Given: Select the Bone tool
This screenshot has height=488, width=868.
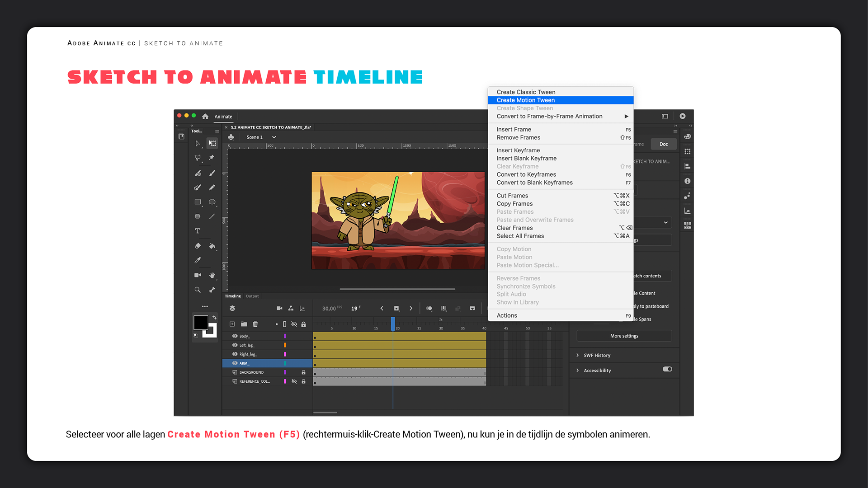Looking at the screenshot, I should 212,290.
